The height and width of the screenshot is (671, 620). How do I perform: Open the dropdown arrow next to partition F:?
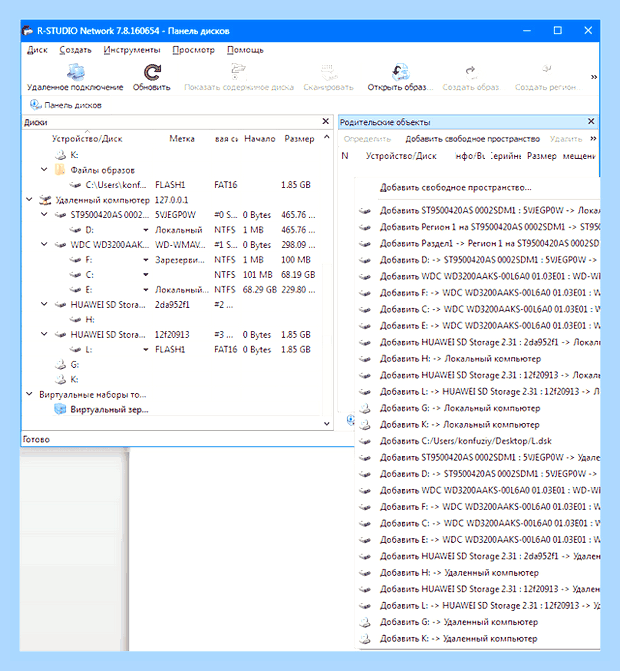point(146,260)
